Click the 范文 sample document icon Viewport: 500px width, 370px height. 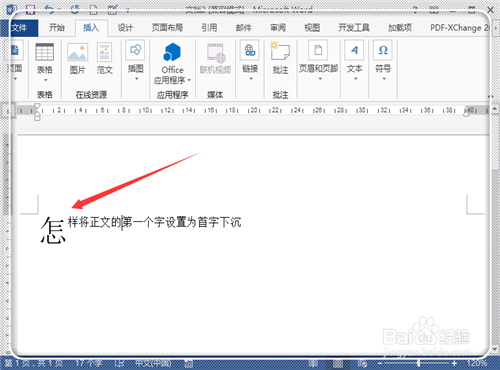click(104, 52)
